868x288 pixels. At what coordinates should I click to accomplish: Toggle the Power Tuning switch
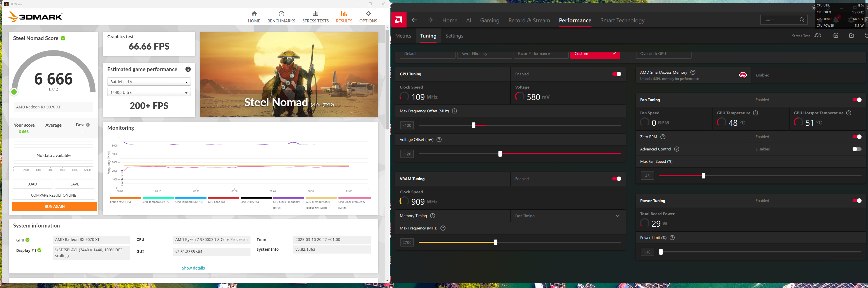[857, 201]
